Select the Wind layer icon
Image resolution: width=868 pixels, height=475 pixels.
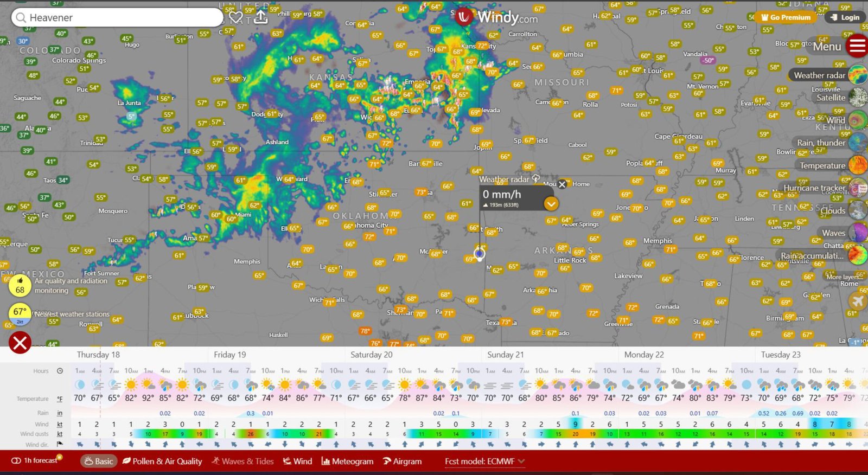858,120
